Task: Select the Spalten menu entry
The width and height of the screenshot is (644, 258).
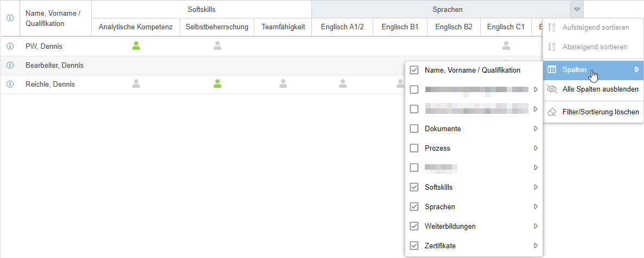Action: coord(575,69)
